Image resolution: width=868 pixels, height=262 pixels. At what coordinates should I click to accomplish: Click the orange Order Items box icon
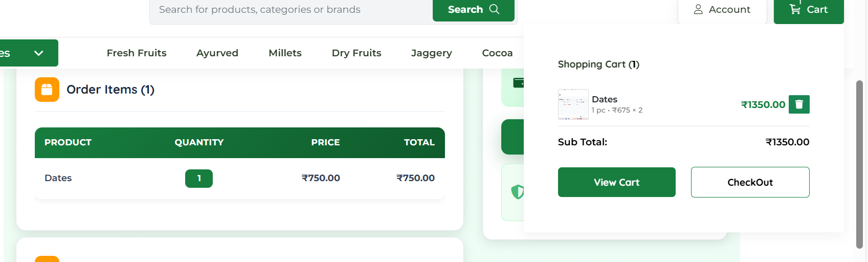(x=47, y=90)
